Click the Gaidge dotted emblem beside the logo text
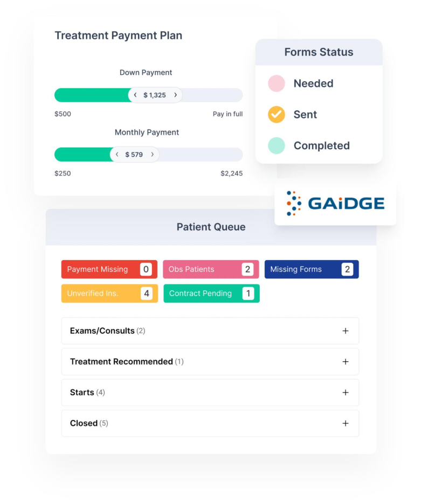The height and width of the screenshot is (504, 421). click(294, 204)
